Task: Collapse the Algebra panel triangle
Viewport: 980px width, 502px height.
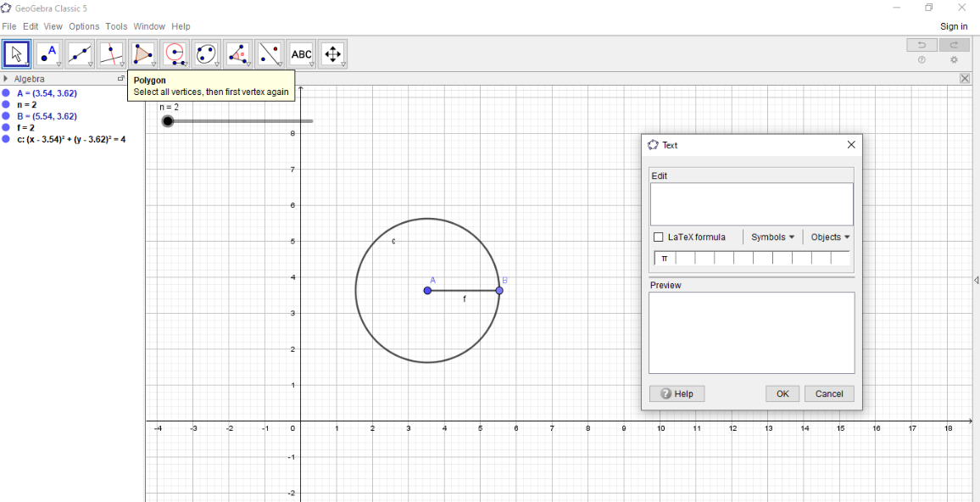Action: point(6,79)
